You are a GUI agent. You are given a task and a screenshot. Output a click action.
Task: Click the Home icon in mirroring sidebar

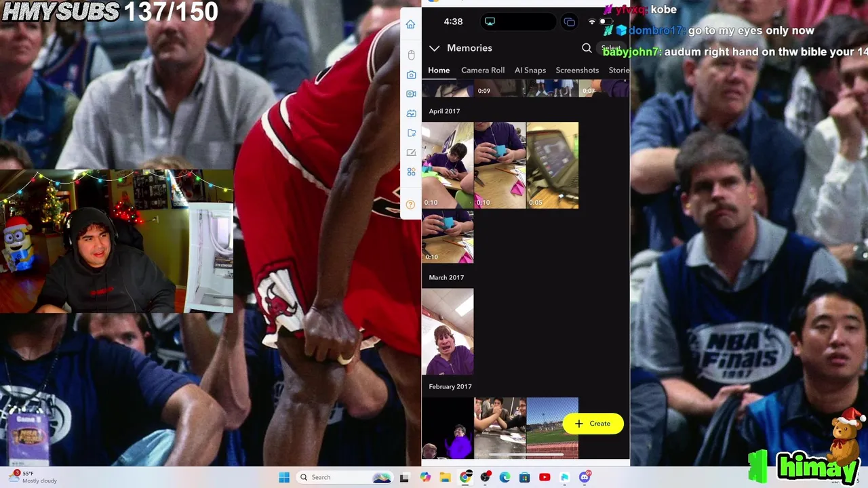point(410,24)
